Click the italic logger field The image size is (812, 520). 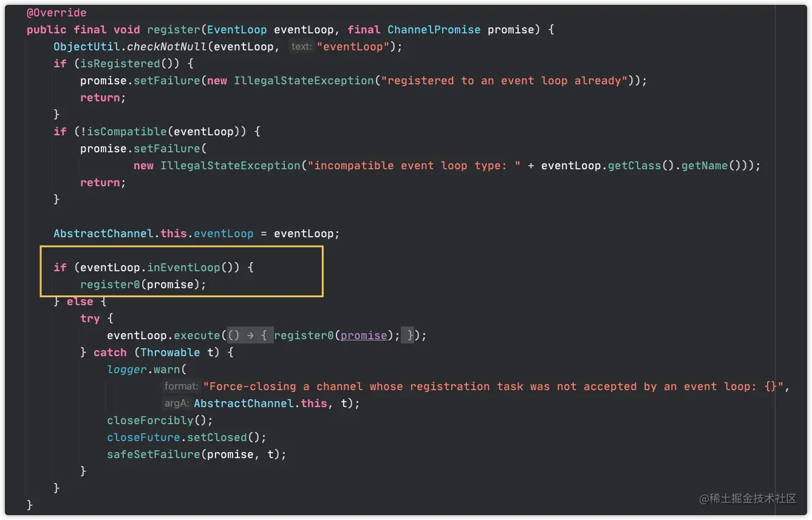pos(127,370)
